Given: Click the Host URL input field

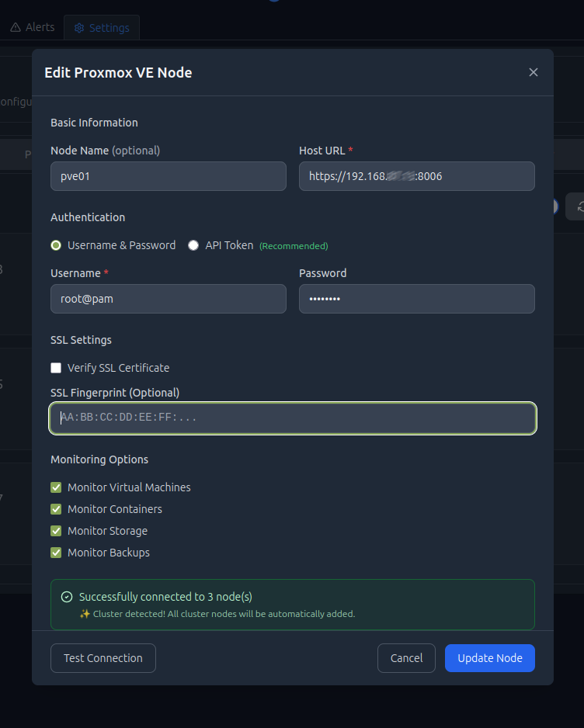Looking at the screenshot, I should point(417,176).
